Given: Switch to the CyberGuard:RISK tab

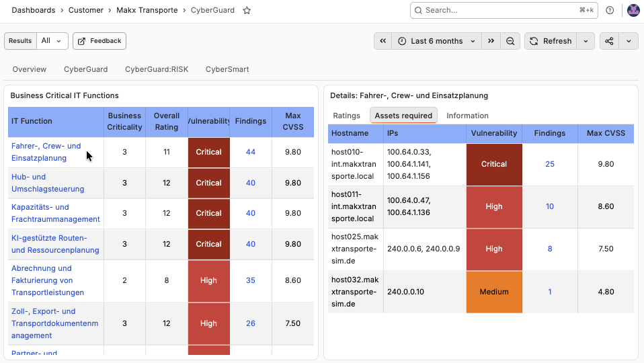Looking at the screenshot, I should 157,69.
